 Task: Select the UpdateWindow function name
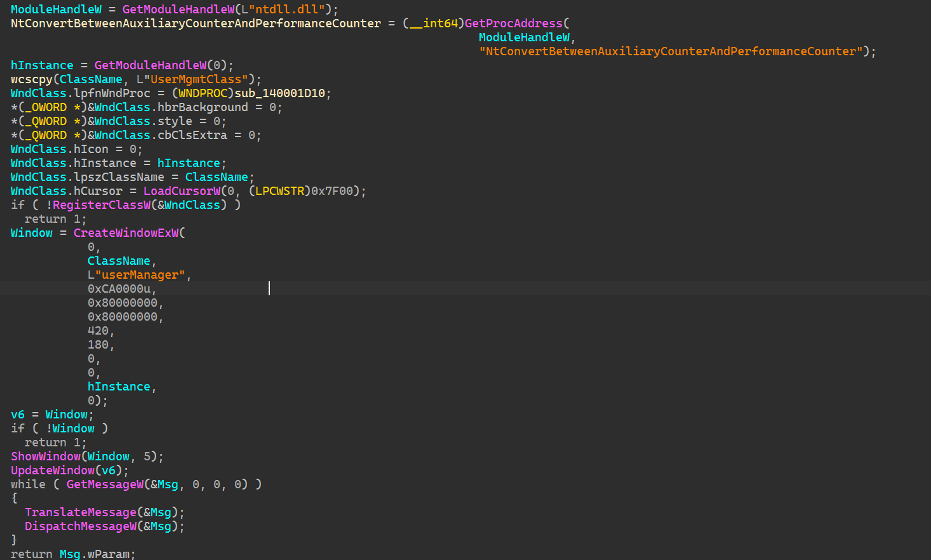point(52,470)
